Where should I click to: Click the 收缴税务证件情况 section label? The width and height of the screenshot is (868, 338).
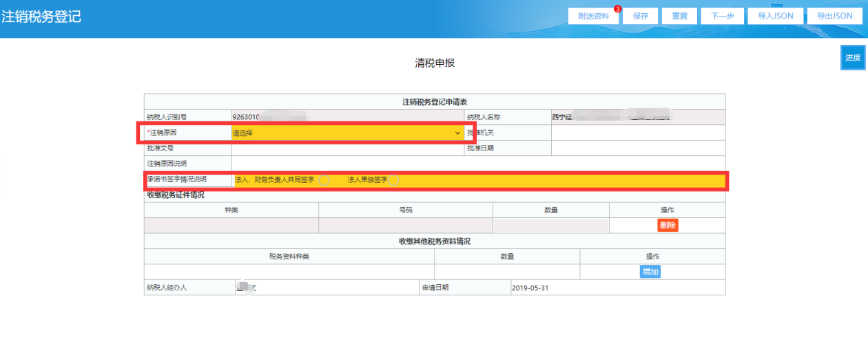[176, 194]
